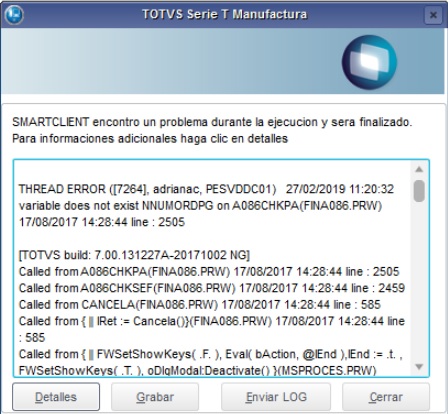Click the 'variable does not exist NNUMORDPG' line
This screenshot has width=448, height=414.
pyautogui.click(x=200, y=205)
